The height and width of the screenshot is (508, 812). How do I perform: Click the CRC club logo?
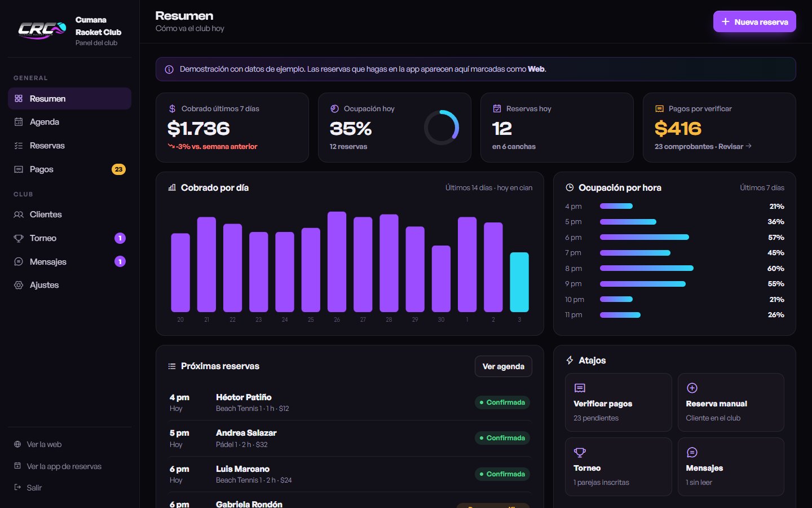click(x=42, y=30)
